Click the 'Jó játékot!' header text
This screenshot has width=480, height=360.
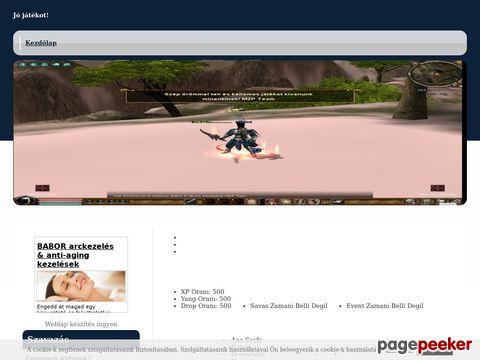pos(31,15)
